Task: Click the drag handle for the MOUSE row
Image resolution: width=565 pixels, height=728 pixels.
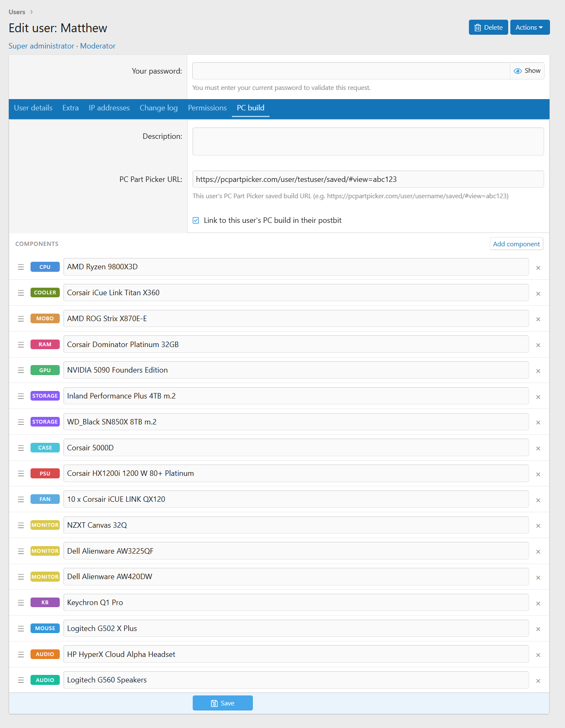Action: pos(21,629)
